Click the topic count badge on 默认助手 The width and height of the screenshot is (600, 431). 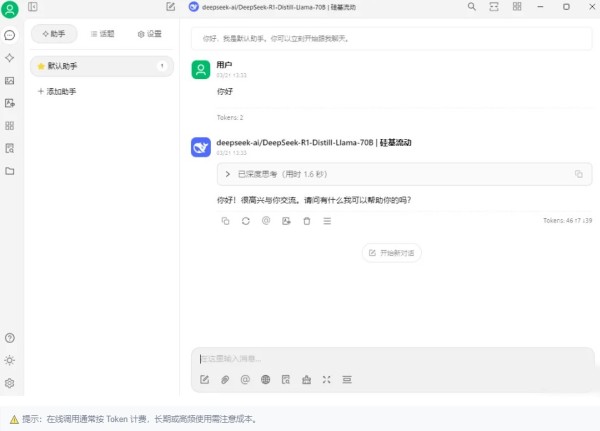tap(162, 66)
